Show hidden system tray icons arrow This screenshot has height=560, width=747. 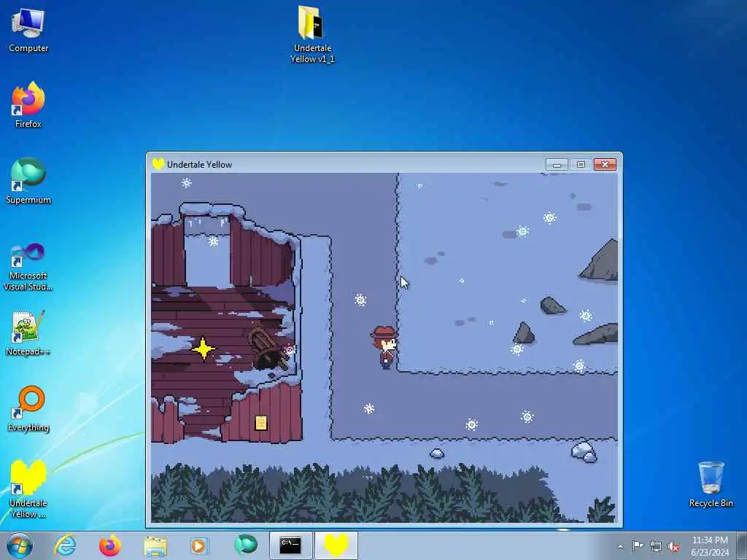coord(620,546)
